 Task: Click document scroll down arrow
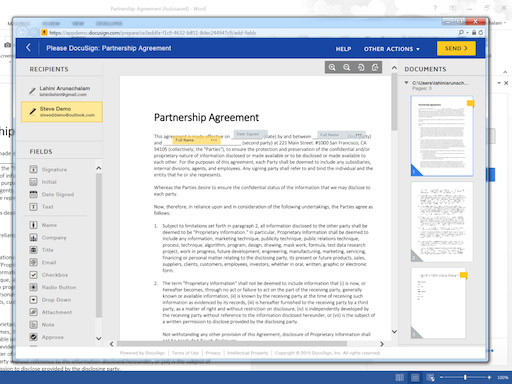[x=394, y=331]
